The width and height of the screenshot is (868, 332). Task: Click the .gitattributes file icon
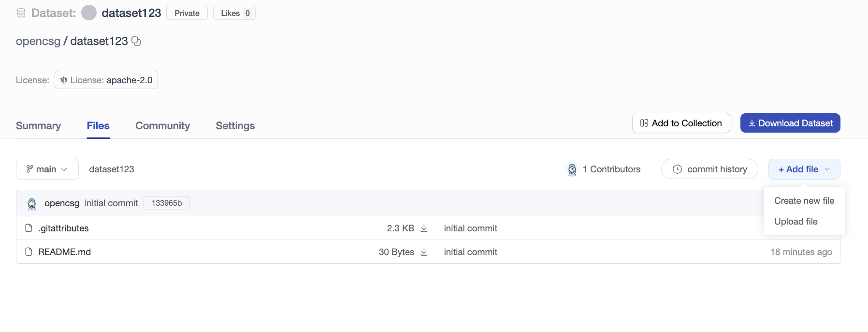(x=29, y=228)
